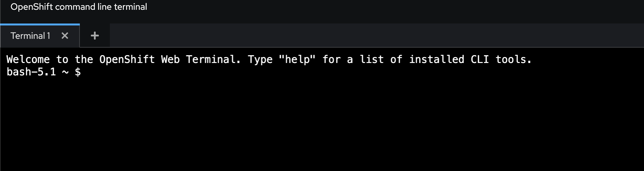Click the tilde directory symbol in the prompt
This screenshot has height=171, width=644.
pos(65,72)
